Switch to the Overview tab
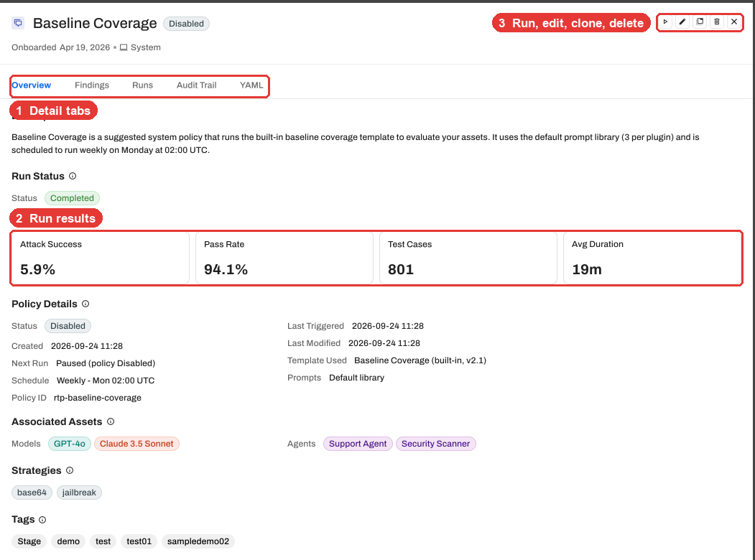 pyautogui.click(x=32, y=85)
